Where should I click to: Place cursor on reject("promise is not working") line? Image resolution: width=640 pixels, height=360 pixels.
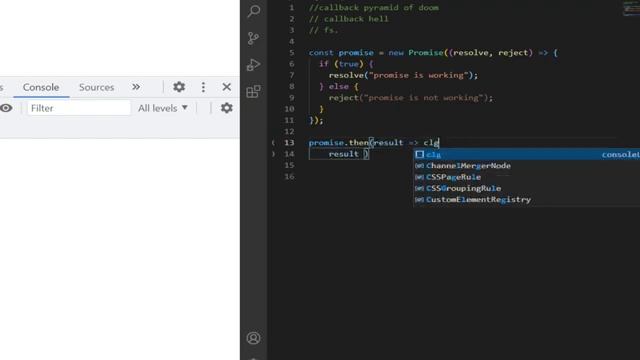411,98
